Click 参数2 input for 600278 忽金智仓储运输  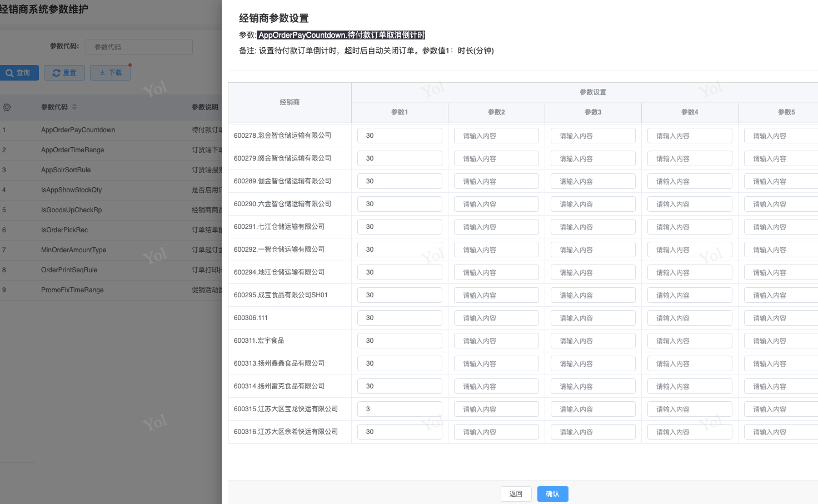[496, 136]
